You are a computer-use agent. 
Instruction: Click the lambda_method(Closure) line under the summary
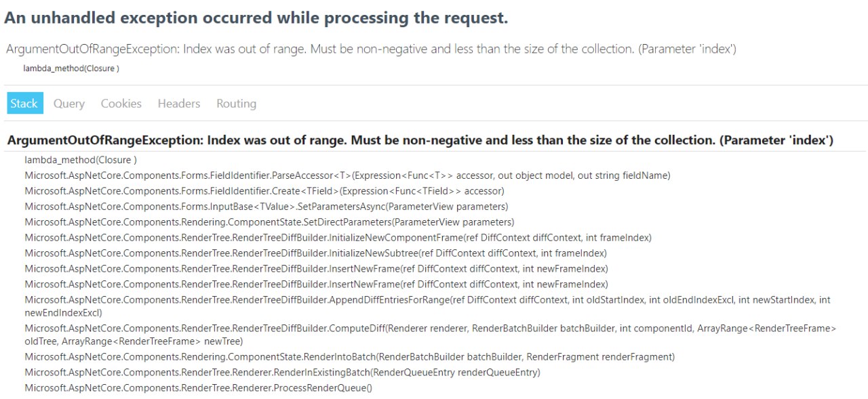point(71,68)
